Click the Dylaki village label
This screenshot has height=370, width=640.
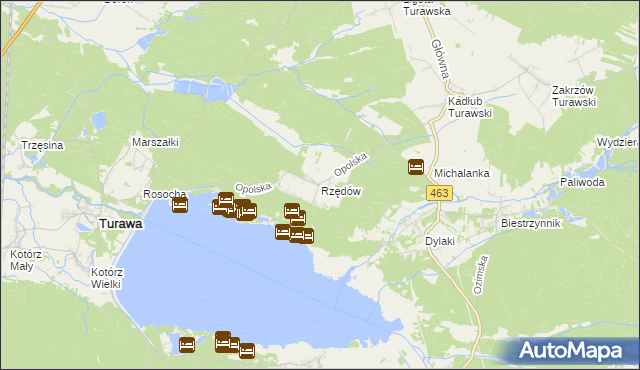pos(440,241)
